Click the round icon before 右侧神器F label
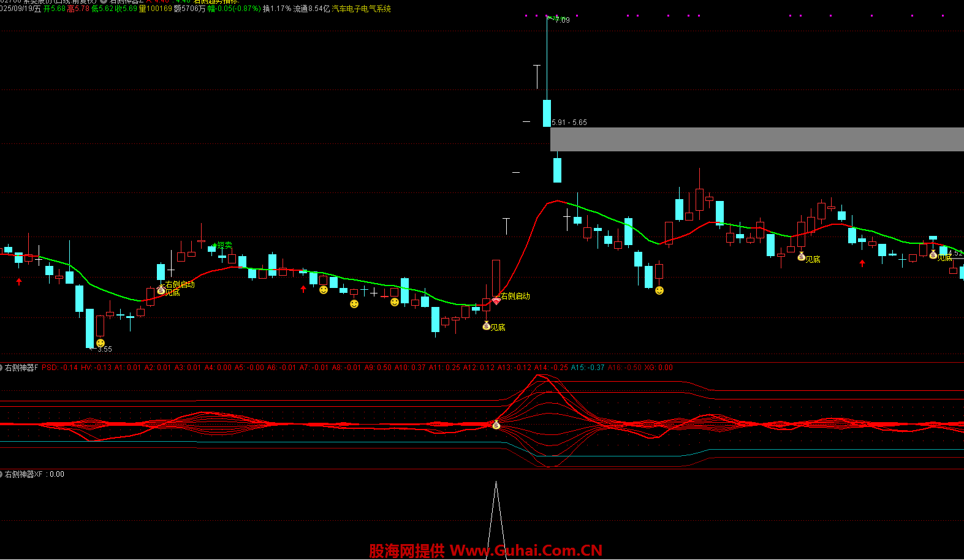964x560 pixels. pos(1,368)
